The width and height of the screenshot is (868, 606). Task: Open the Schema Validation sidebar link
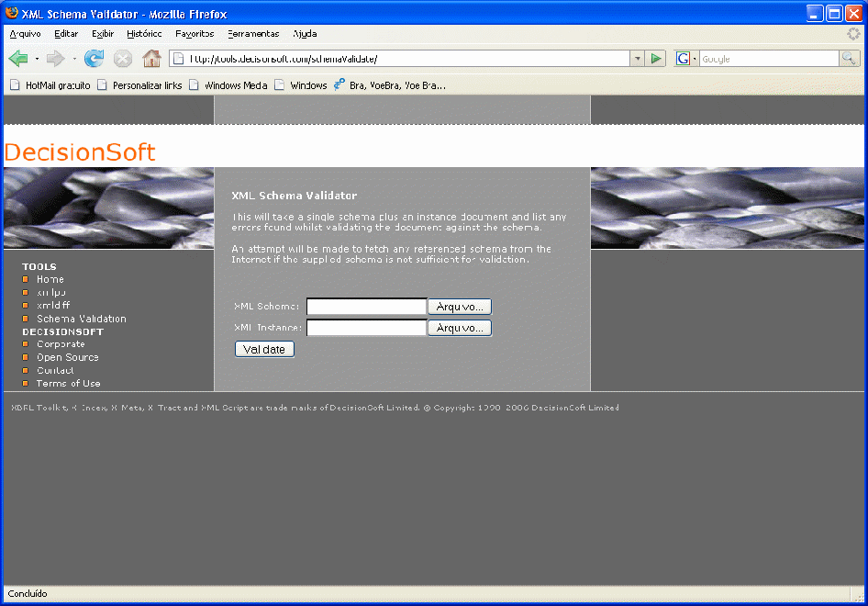[x=82, y=319]
